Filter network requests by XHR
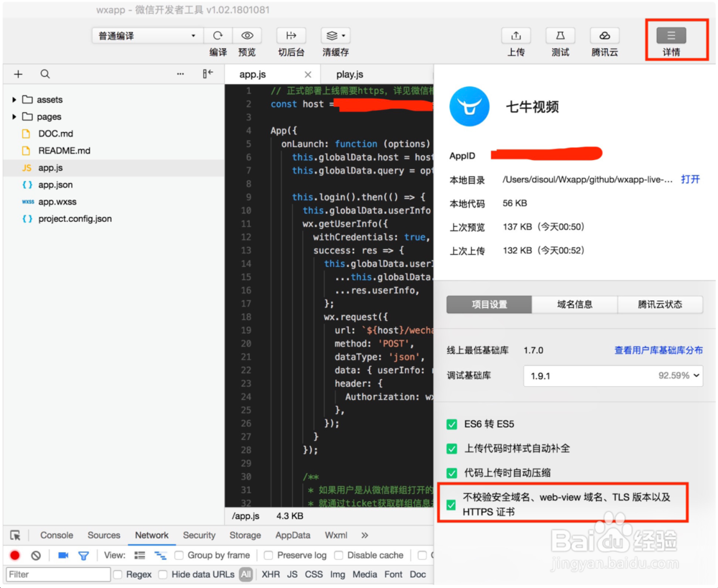Screen dimensions: 718x588 (x=271, y=574)
